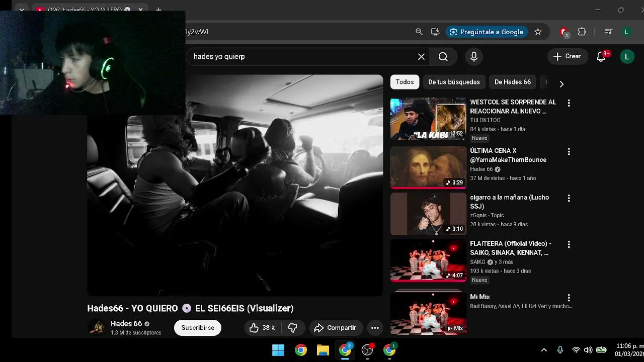
Task: Open FLAITEERA video thumbnail
Action: click(428, 261)
